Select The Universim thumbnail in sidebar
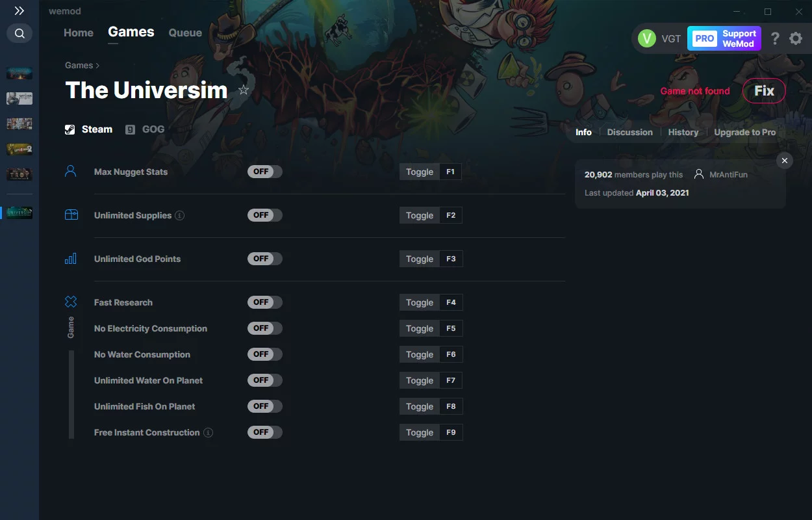The width and height of the screenshot is (812, 520). [x=19, y=213]
